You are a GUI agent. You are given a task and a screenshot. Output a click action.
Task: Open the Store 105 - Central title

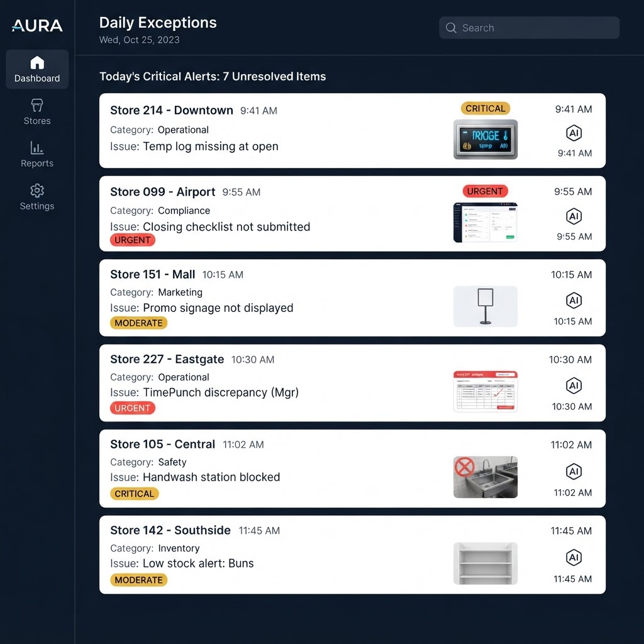tap(163, 444)
